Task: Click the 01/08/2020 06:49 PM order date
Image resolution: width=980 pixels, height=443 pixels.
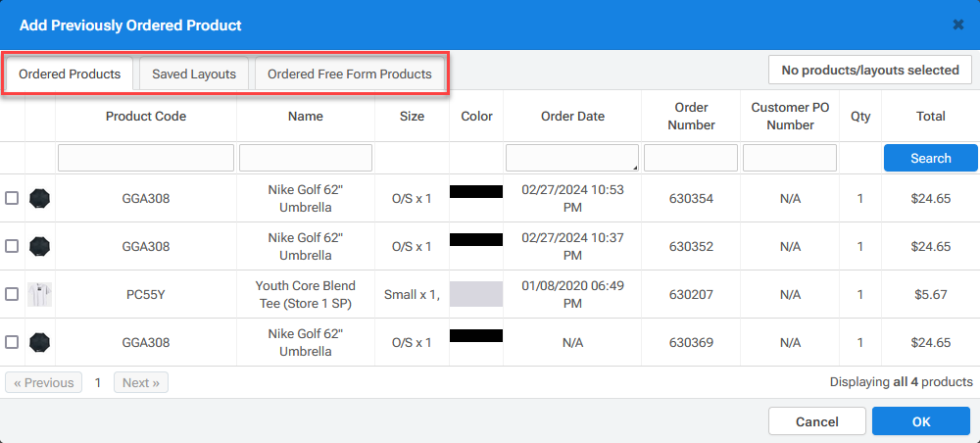Action: 572,294
